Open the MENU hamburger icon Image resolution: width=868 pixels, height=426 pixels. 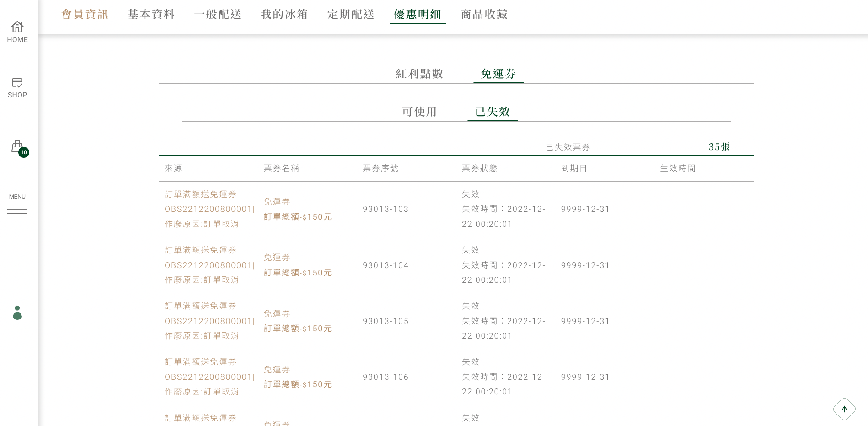click(17, 204)
